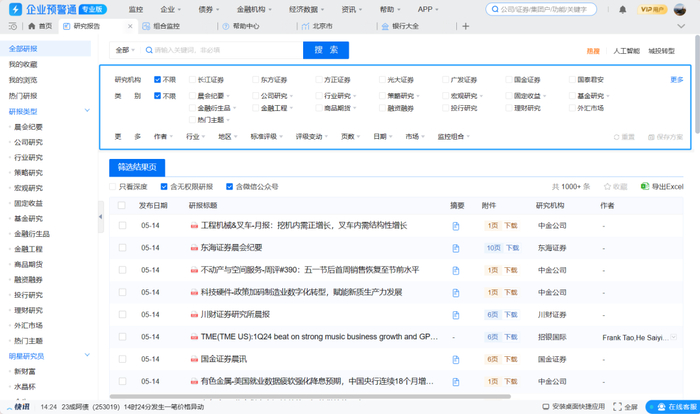700x414 pixels.
Task: Enable the 只看深度 checkbox
Action: pyautogui.click(x=113, y=186)
